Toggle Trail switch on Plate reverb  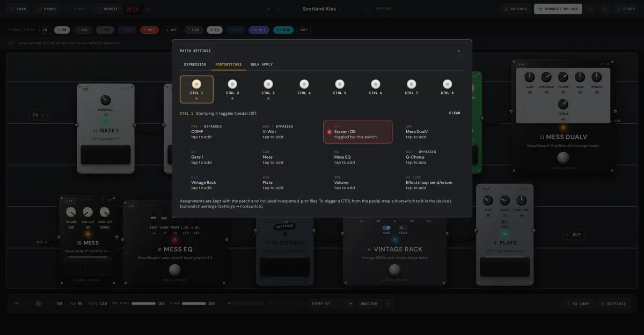pos(504,222)
